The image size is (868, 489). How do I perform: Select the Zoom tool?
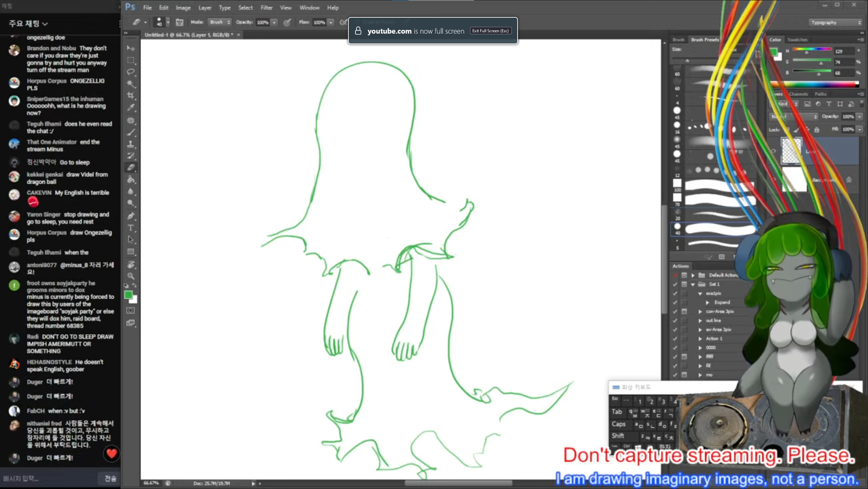pos(131,276)
